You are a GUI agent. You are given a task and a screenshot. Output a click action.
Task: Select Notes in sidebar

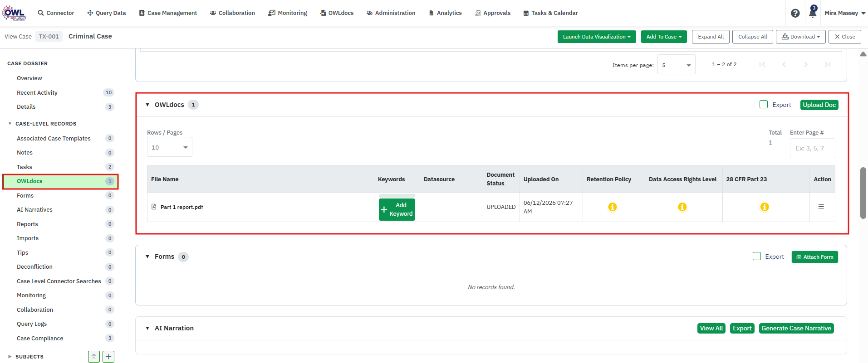click(25, 153)
